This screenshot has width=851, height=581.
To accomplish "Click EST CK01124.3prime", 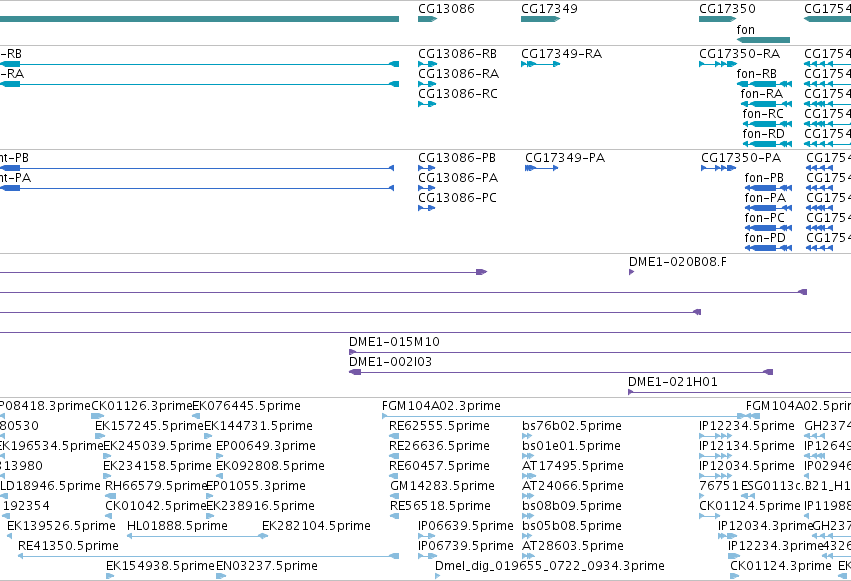I will pyautogui.click(x=780, y=566).
